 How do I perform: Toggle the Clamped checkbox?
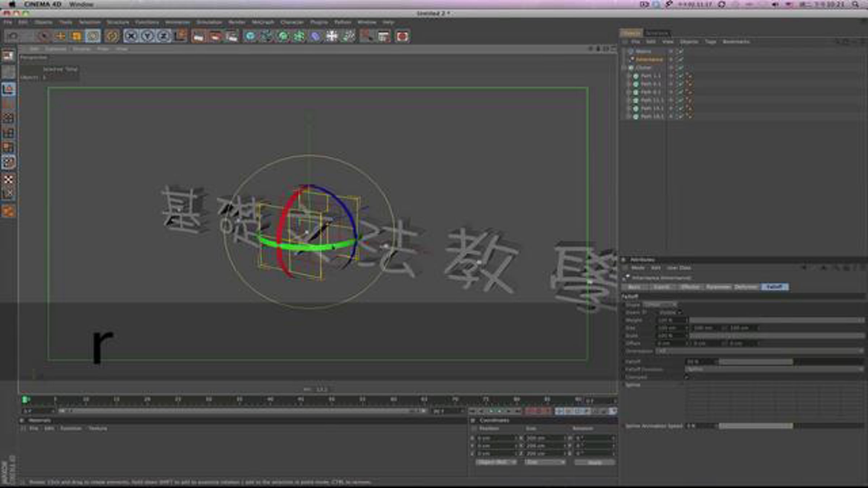point(687,377)
